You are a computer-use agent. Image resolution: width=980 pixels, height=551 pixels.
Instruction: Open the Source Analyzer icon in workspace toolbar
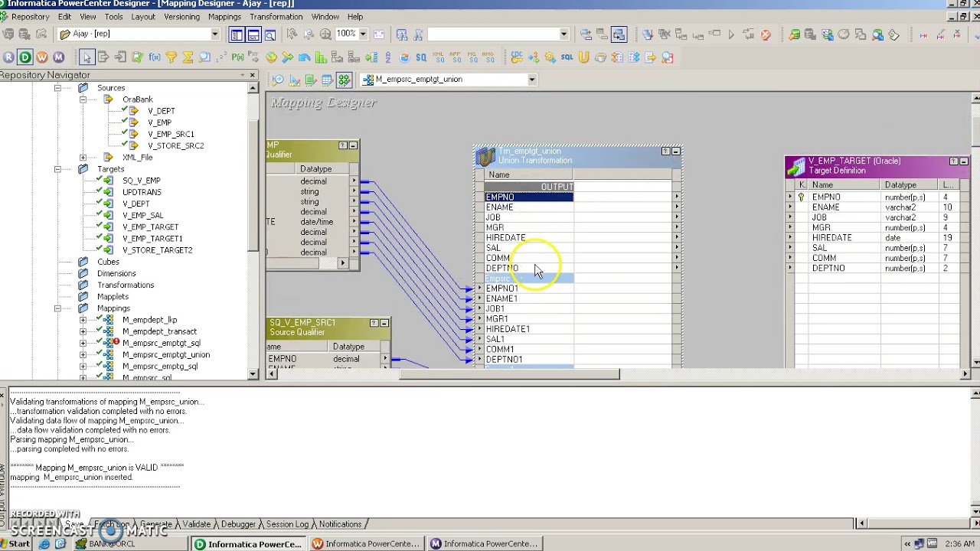[277, 80]
